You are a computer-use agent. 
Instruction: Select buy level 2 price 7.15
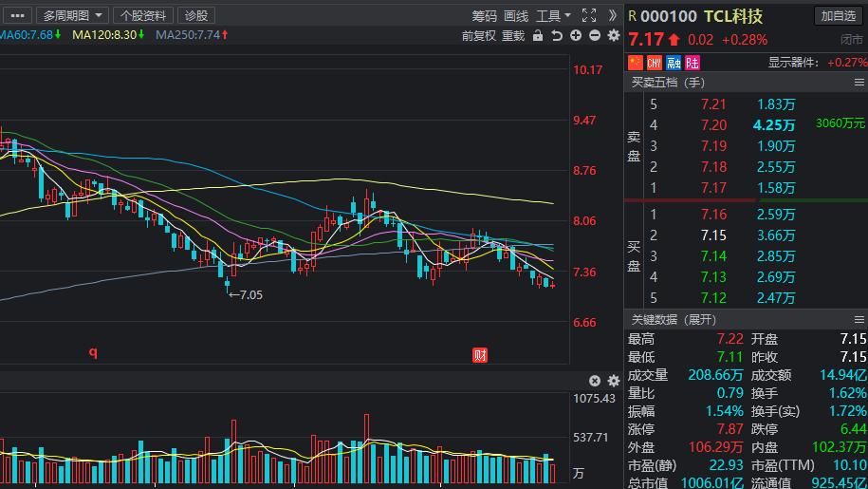click(x=713, y=235)
